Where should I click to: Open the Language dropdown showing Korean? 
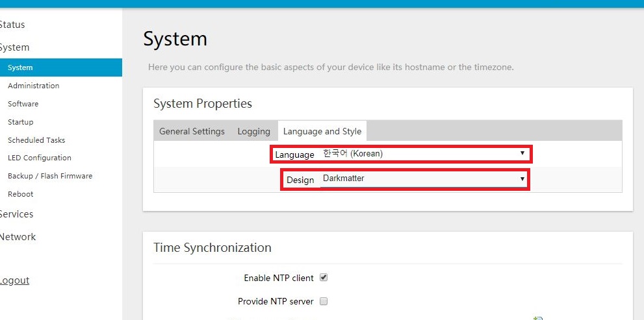424,154
